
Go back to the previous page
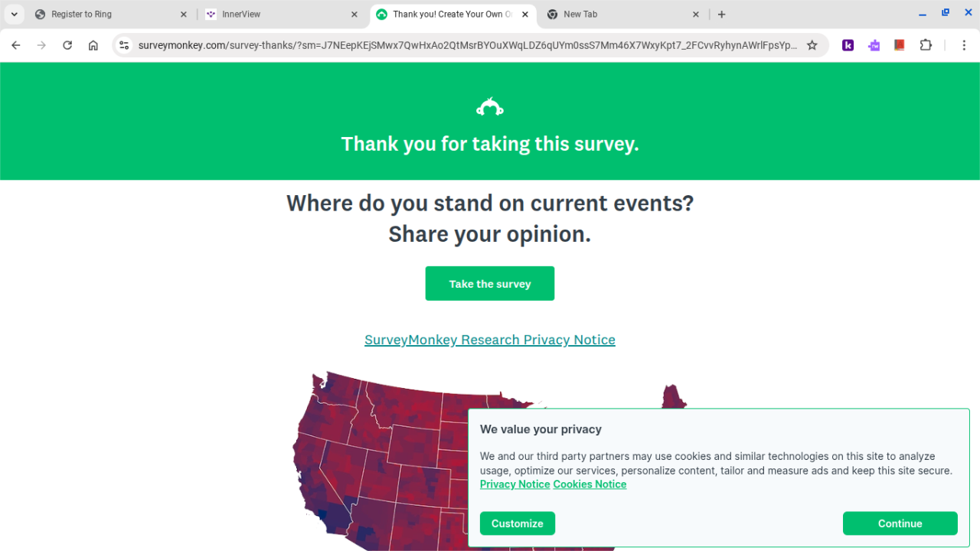pyautogui.click(x=16, y=45)
